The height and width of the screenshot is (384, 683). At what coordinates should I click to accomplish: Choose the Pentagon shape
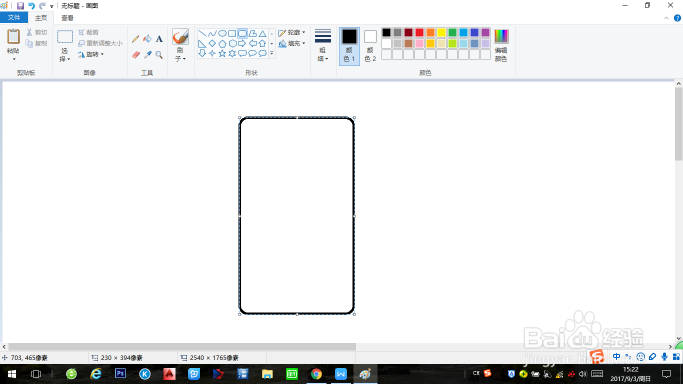[222, 44]
